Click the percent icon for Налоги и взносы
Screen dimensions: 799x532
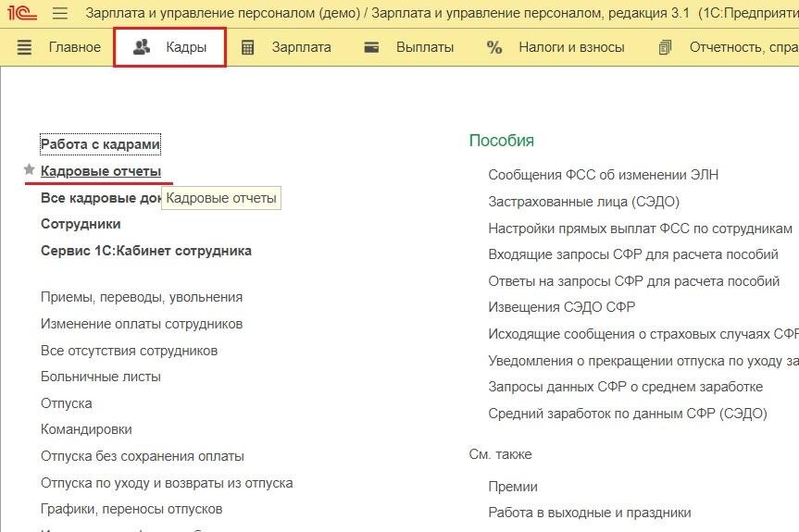pos(494,47)
